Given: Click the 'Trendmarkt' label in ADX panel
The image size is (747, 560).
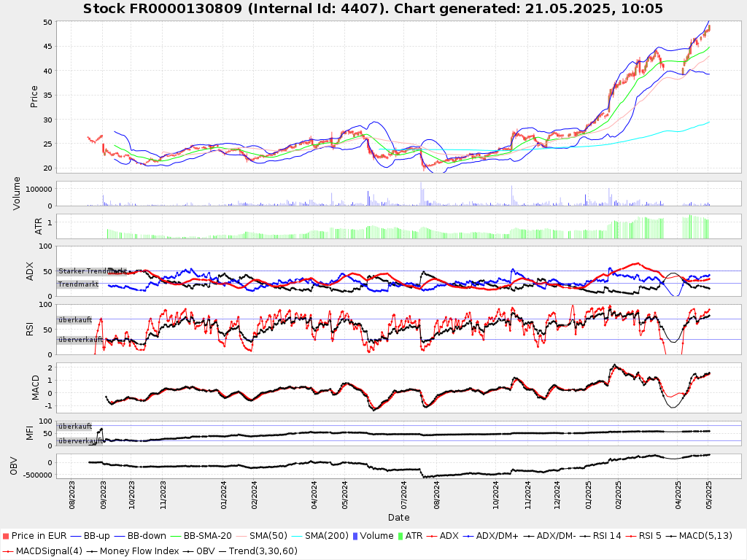Looking at the screenshot, I should [x=78, y=284].
